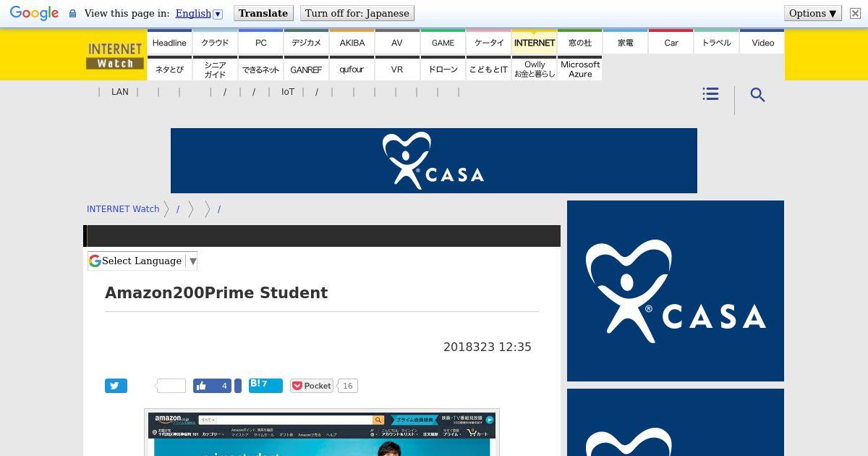Open the トラベル tab
Viewport: 868px width, 456px height.
click(x=716, y=42)
